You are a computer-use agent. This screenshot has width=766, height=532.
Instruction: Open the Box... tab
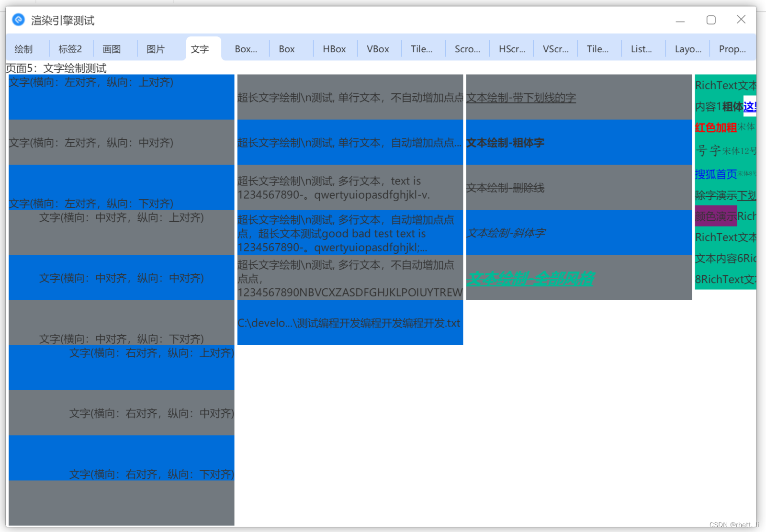point(246,49)
